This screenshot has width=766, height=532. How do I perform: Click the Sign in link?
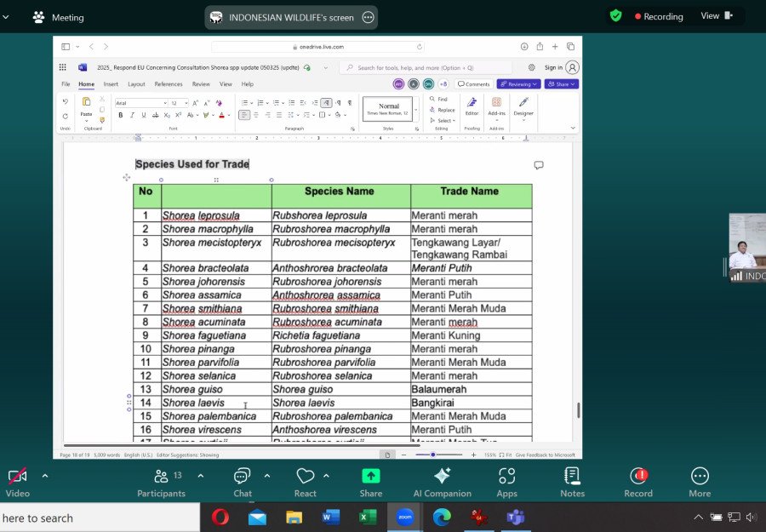[553, 67]
